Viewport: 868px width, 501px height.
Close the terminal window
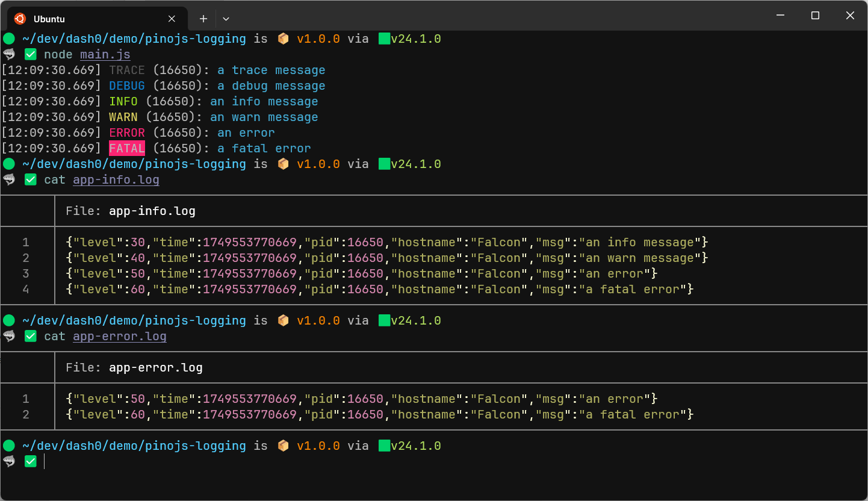pos(850,16)
